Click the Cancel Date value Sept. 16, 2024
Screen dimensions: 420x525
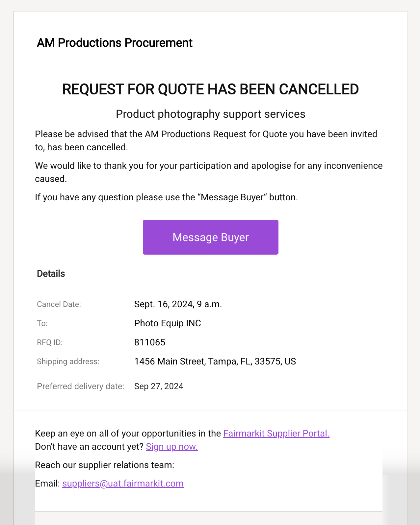point(178,304)
